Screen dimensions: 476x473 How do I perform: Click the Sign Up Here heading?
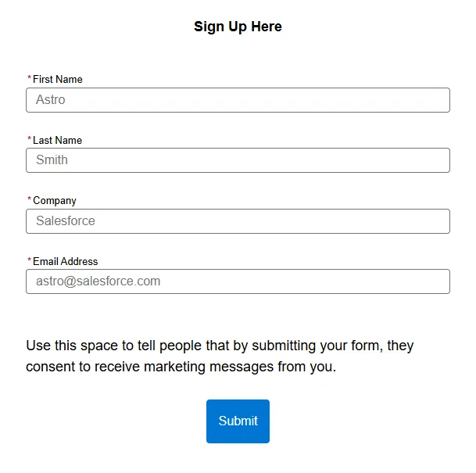(x=238, y=27)
